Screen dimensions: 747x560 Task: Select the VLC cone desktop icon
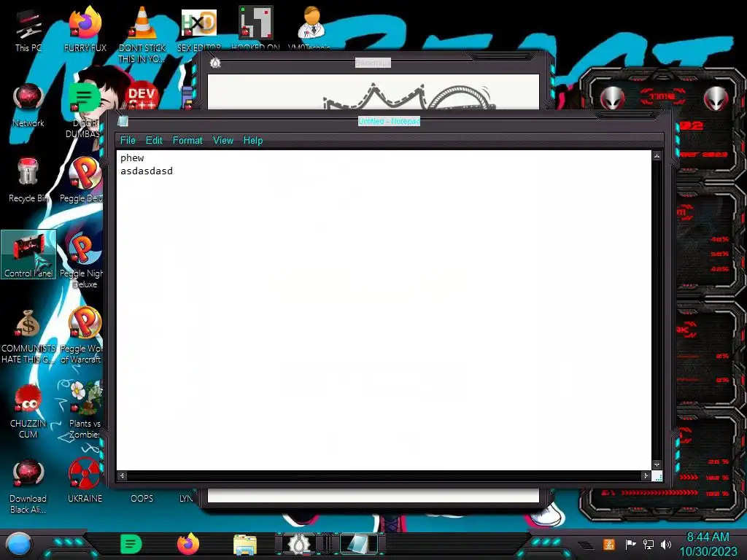tap(142, 34)
